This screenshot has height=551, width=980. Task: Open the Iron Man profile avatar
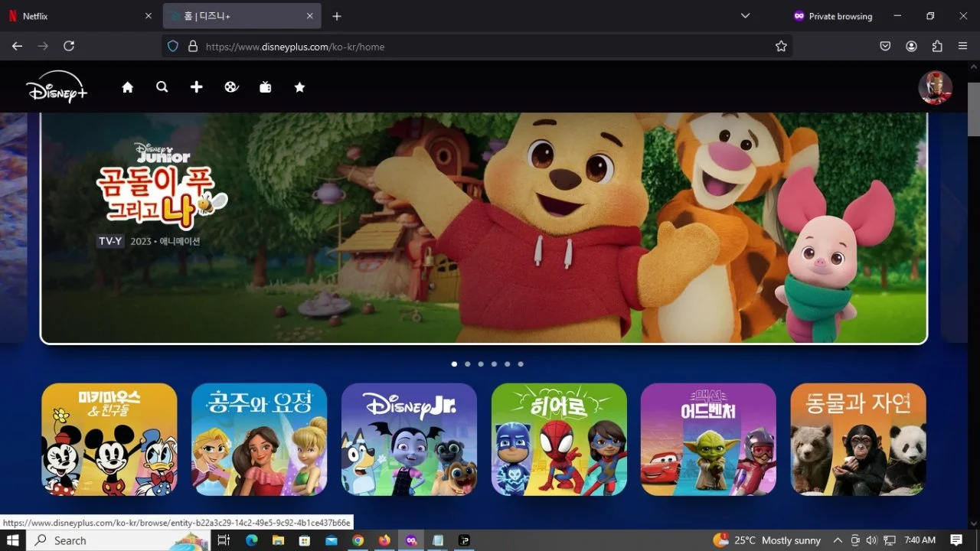[936, 87]
